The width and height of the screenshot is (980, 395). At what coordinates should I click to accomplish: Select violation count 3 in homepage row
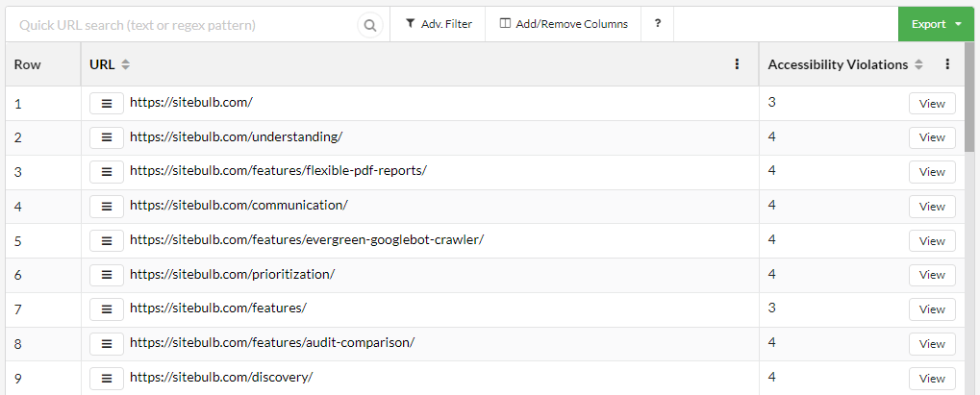point(772,102)
